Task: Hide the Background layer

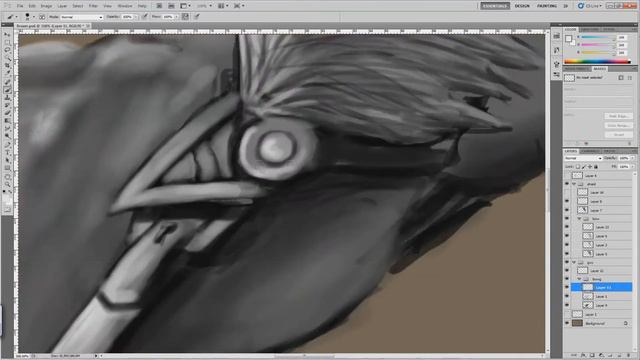Action: point(567,323)
